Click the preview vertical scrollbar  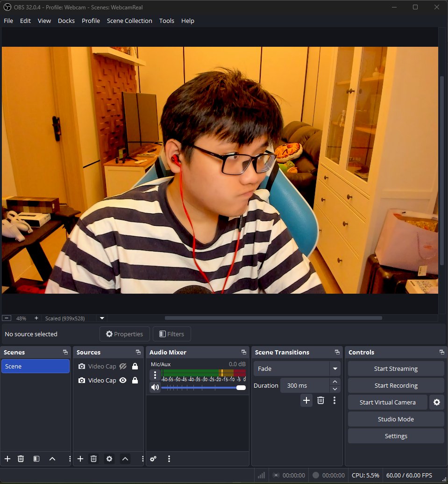click(442, 170)
